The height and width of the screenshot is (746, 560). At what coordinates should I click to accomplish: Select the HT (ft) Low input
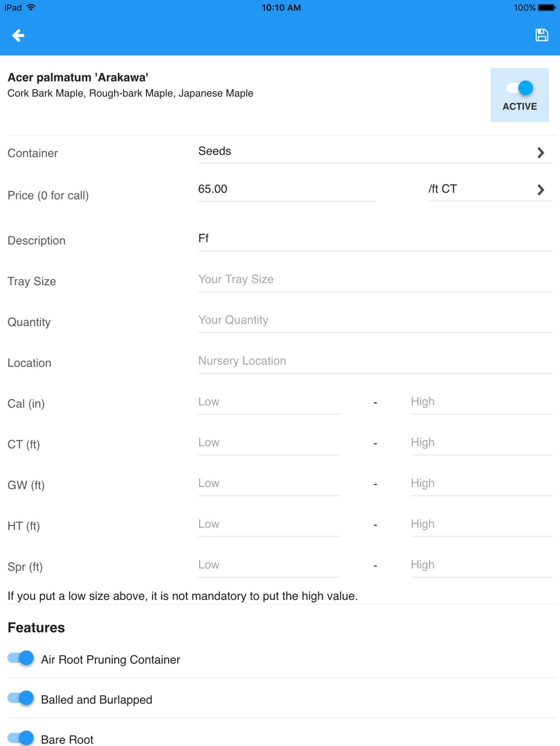(x=269, y=524)
